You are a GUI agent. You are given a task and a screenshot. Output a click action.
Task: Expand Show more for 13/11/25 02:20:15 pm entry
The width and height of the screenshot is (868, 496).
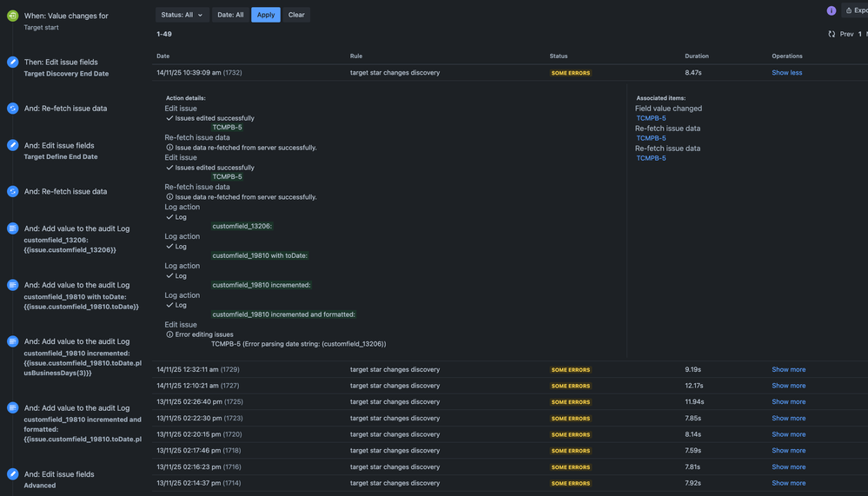(x=788, y=434)
